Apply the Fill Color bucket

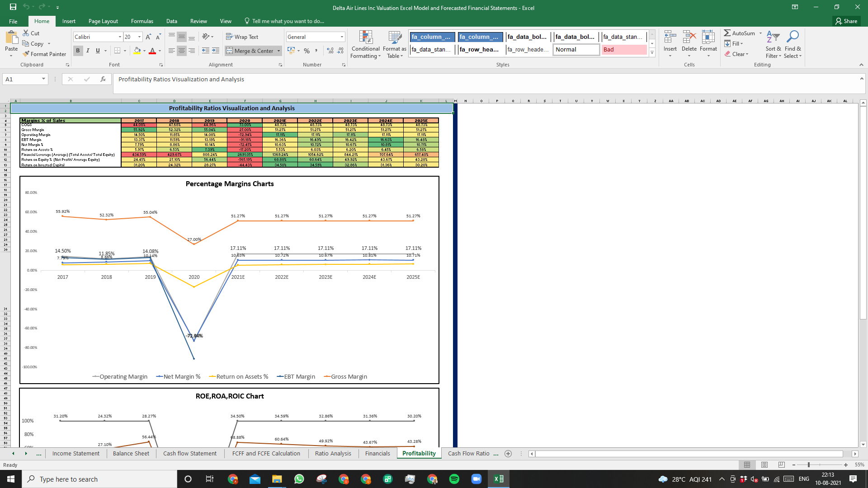pyautogui.click(x=137, y=51)
